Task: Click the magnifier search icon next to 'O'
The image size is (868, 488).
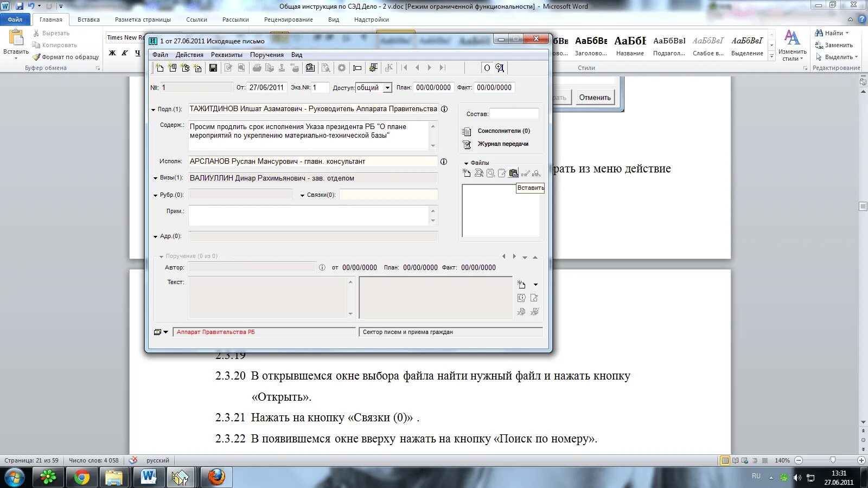Action: pos(500,68)
